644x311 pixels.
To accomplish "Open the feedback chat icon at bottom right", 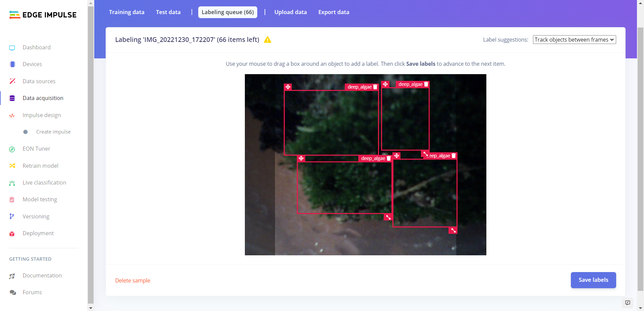I will (628, 303).
